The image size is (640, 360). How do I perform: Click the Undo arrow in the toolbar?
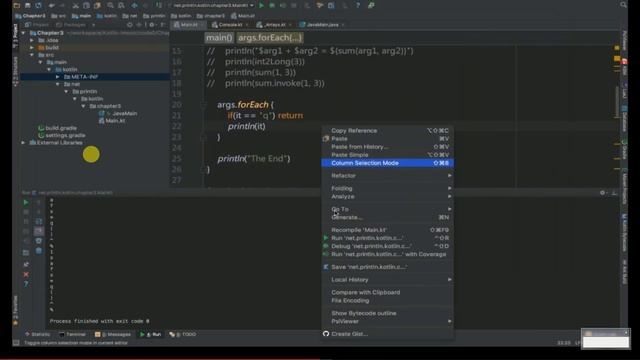[52, 5]
